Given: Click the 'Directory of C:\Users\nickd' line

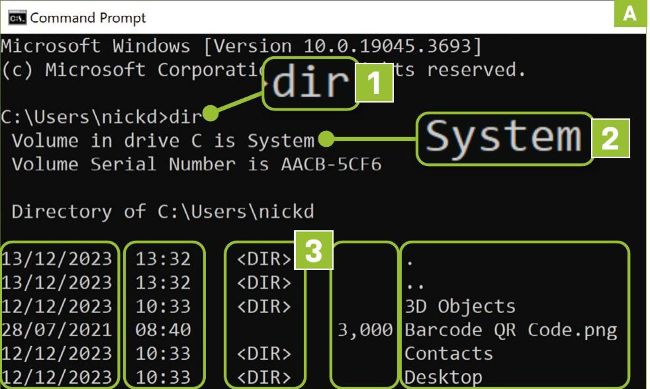Looking at the screenshot, I should tap(163, 212).
